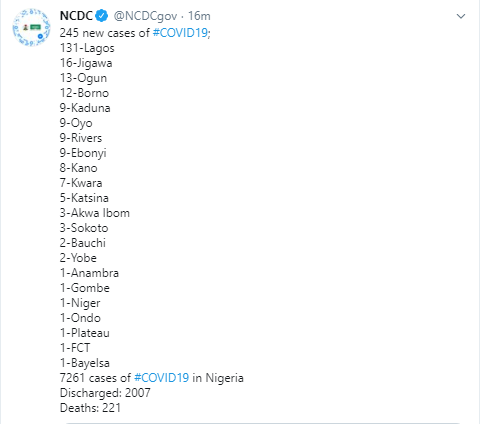Select the '12-Borno' entry in the tweet
The width and height of the screenshot is (482, 424).
coord(84,93)
